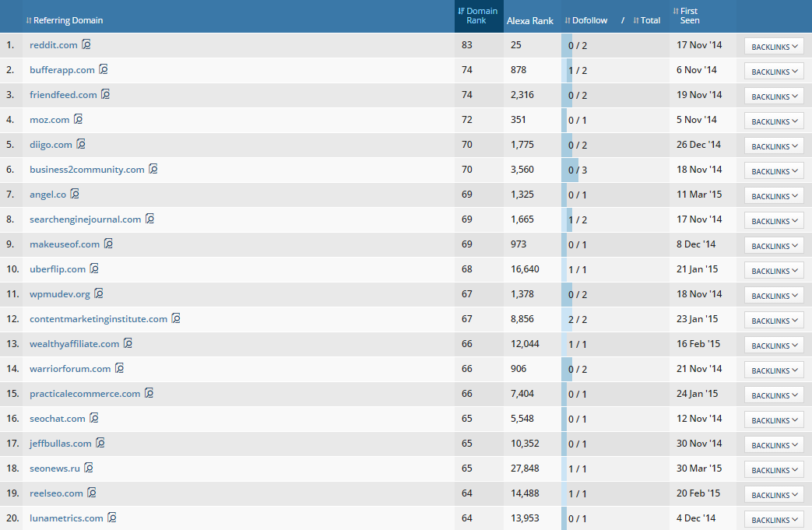Open the wpmudev.org domain link

tap(59, 294)
